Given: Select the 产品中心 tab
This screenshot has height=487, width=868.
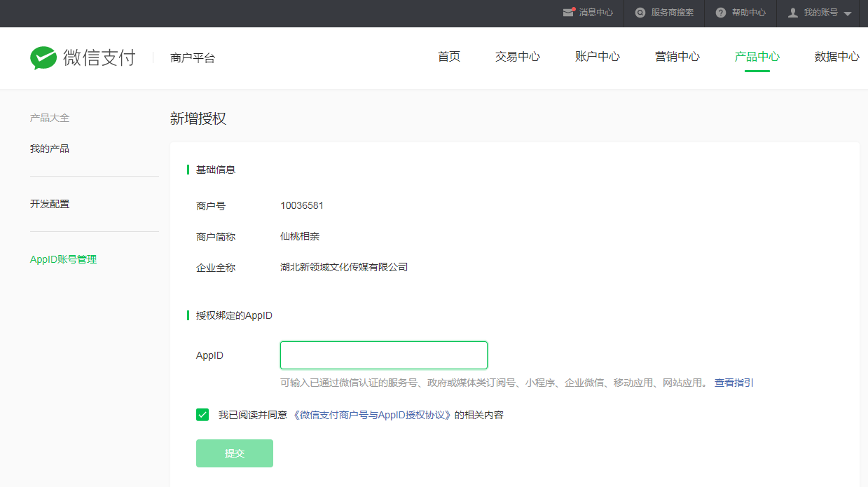Looking at the screenshot, I should point(757,57).
